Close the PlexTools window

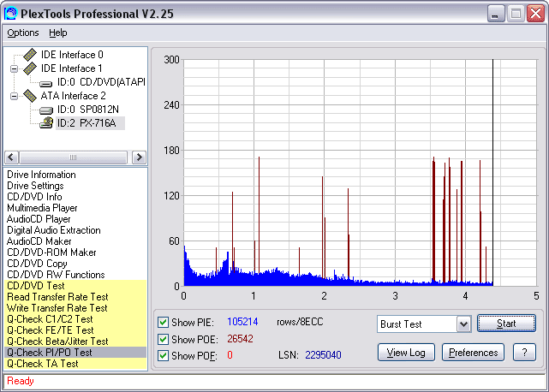(535, 14)
